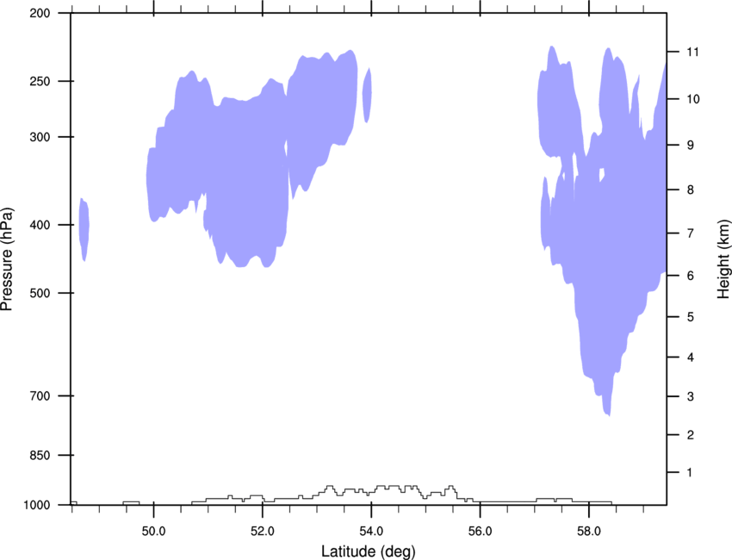This screenshot has height=560, width=732.
Task: Click the Latitude (deg) axis title
Action: 368,551
